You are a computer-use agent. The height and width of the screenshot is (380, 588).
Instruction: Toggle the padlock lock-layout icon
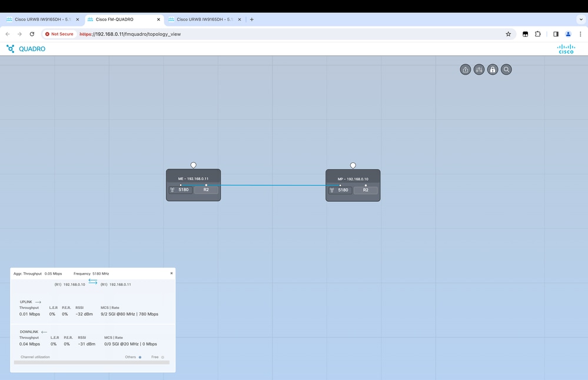(493, 69)
